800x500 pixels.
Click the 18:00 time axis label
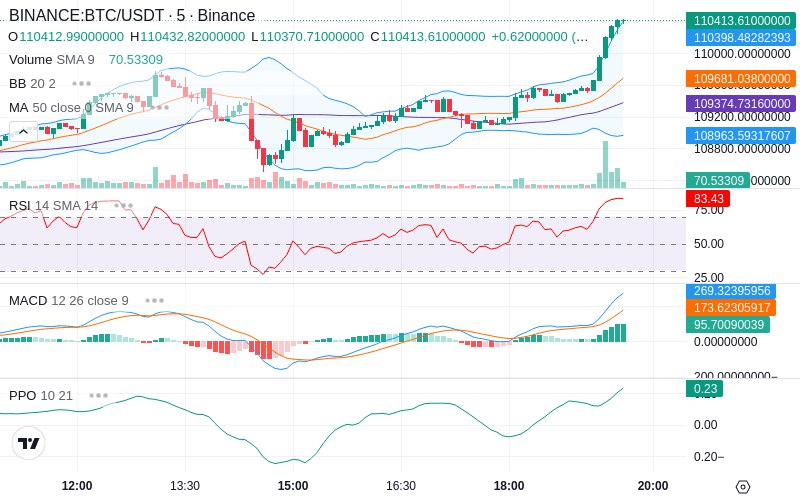[x=509, y=486]
